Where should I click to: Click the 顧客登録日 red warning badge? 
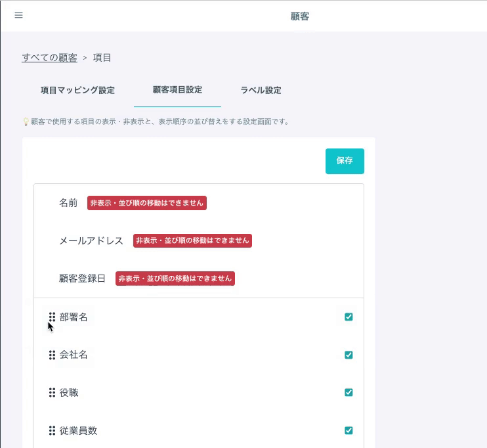(175, 279)
